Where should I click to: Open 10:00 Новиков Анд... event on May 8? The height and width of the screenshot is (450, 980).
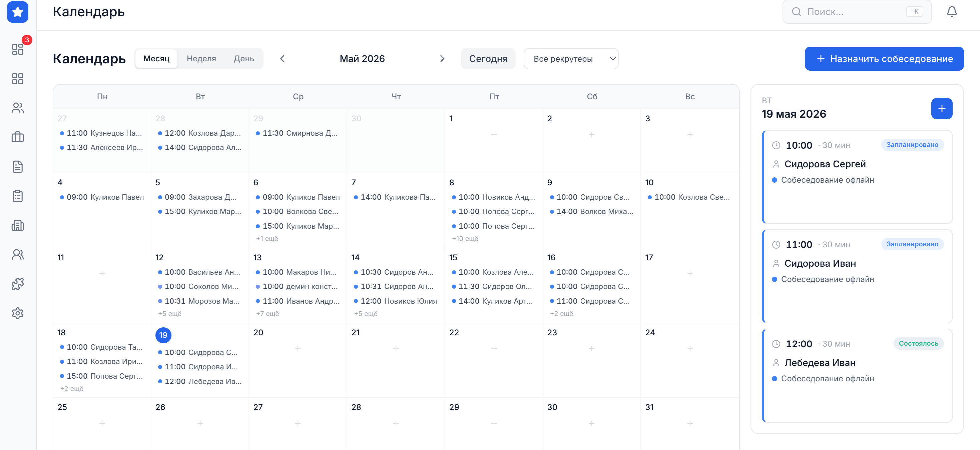click(494, 197)
